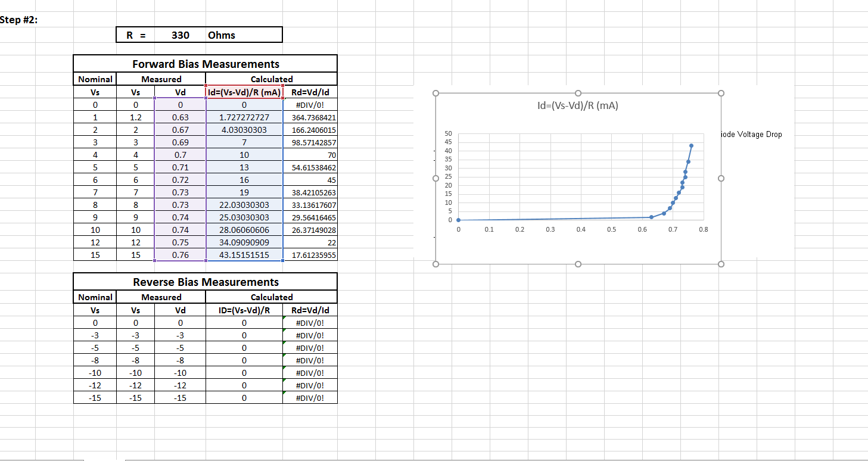Select Rd value 166.2406015
Viewport: 868px width, 461px height.
[x=310, y=130]
